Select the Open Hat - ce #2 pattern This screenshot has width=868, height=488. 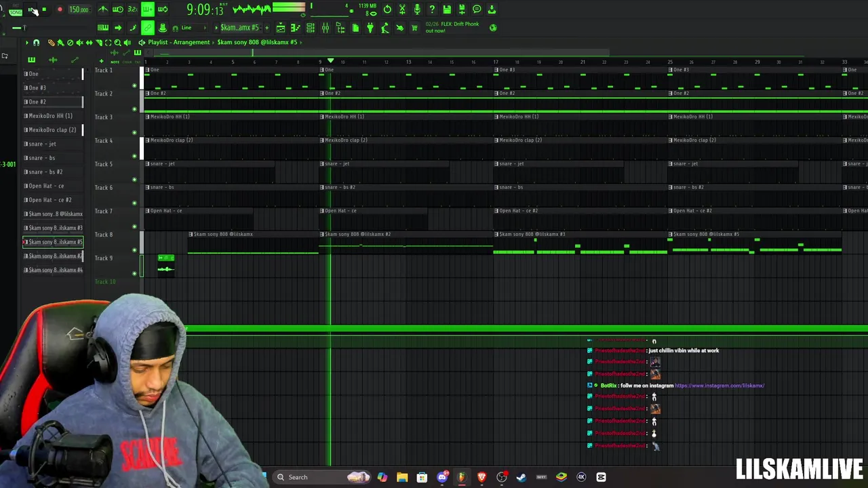(53, 201)
